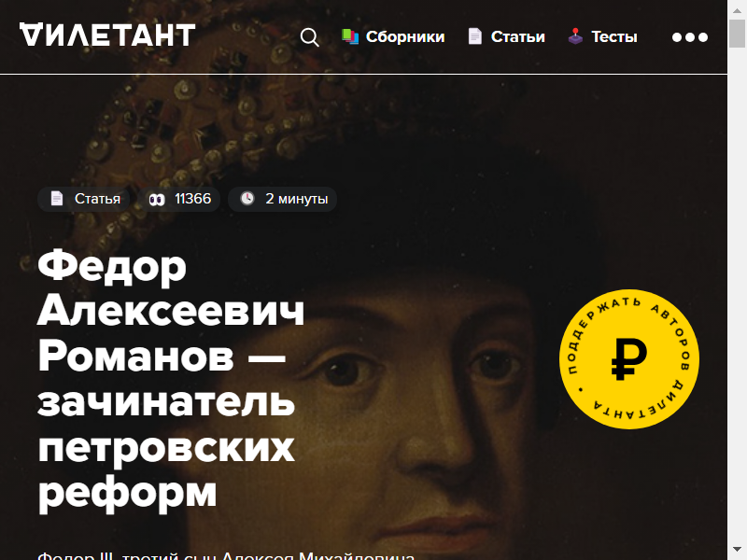Viewport: 747px width, 560px height.
Task: Open the three-dots more menu
Action: coord(690,37)
